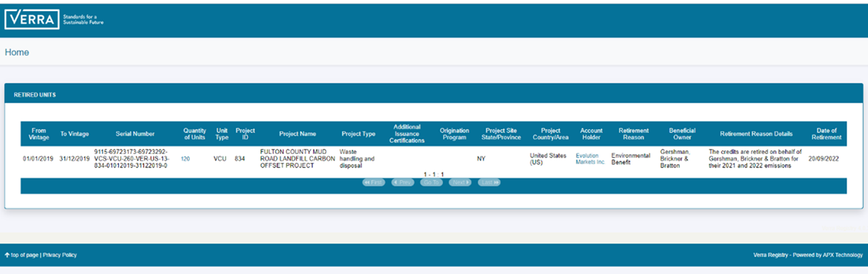Click Additional Issuance Certifications column header

[407, 134]
